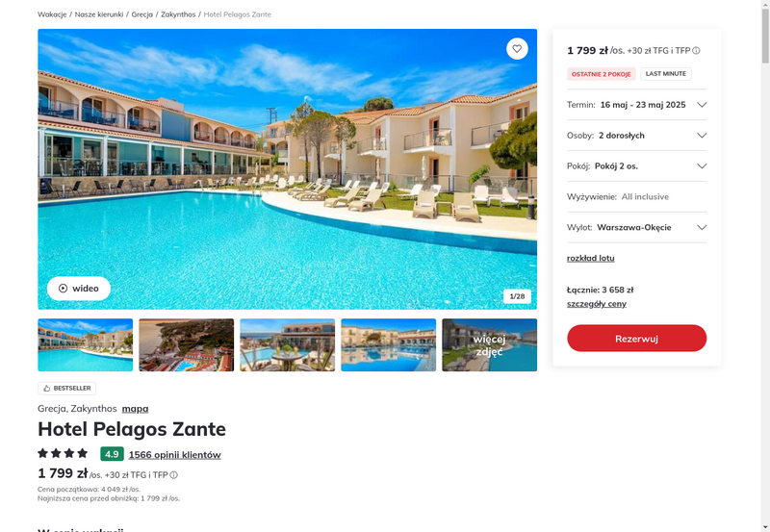Open więcej zdjęć photo thumbnail
The height and width of the screenshot is (532, 770).
tap(490, 345)
